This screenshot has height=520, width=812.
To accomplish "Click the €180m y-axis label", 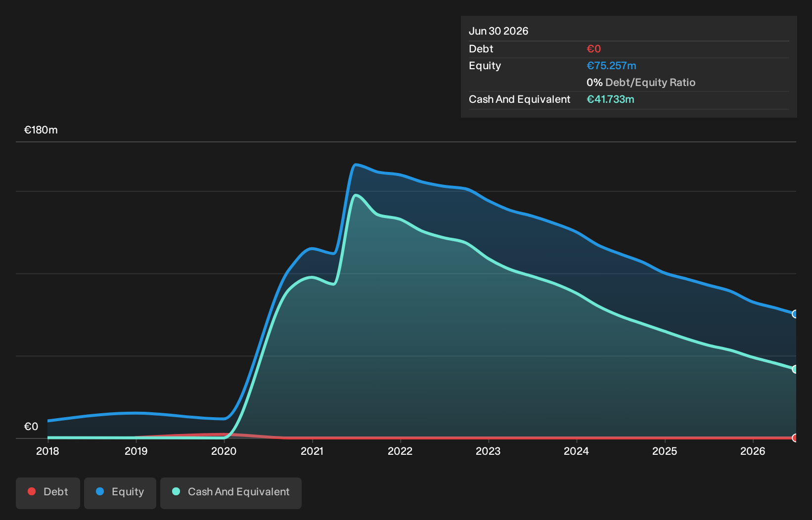I will [x=41, y=130].
